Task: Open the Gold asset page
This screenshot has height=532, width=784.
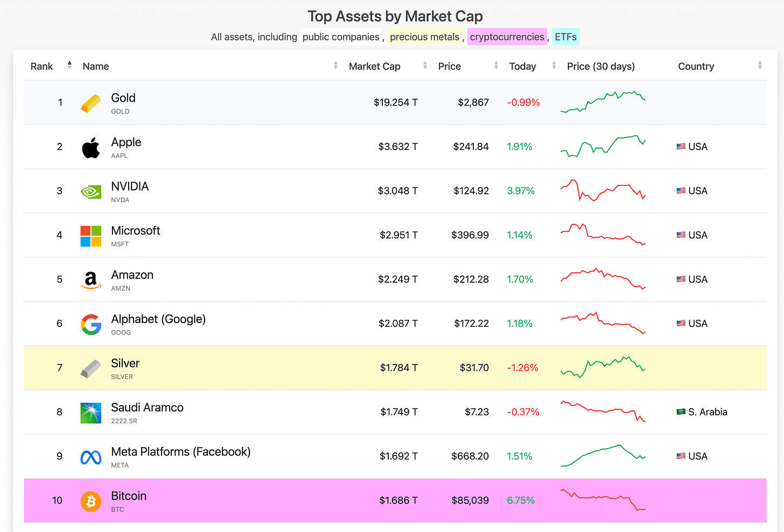Action: (x=123, y=98)
